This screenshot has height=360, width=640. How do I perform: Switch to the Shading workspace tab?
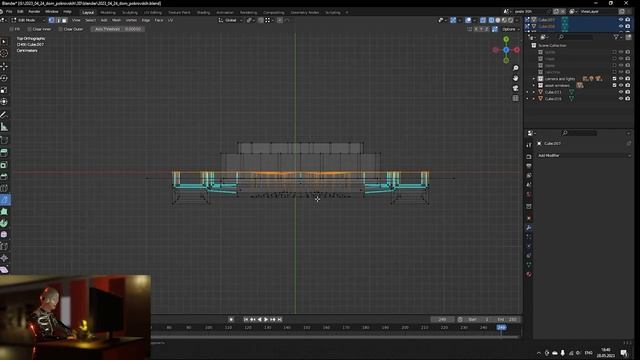(x=203, y=12)
